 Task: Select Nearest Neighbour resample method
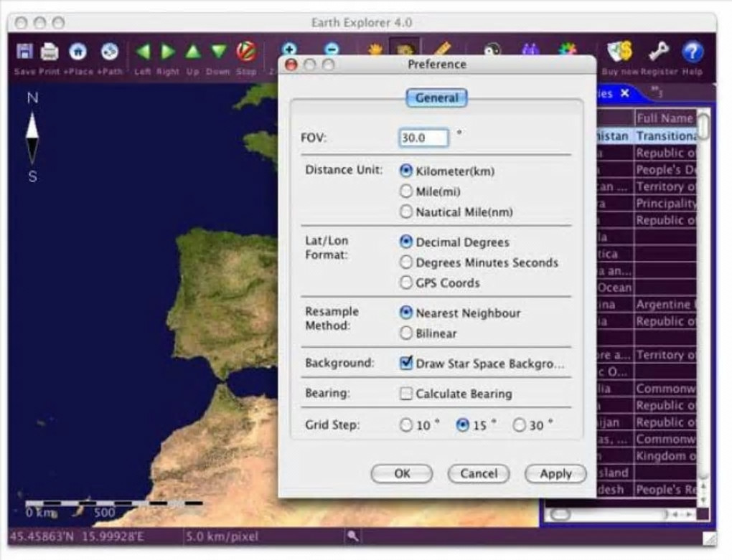click(x=406, y=313)
